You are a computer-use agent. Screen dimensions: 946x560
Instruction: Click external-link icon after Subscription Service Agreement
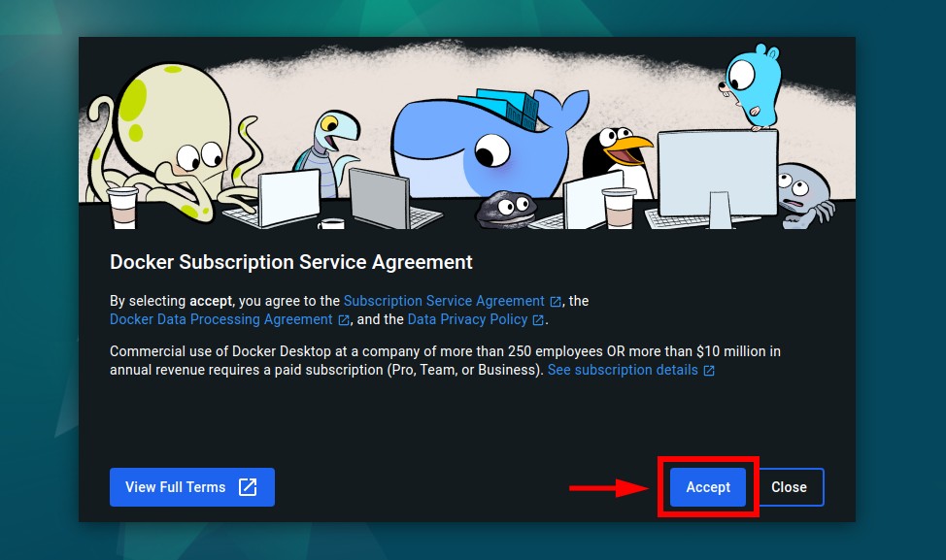(x=556, y=302)
